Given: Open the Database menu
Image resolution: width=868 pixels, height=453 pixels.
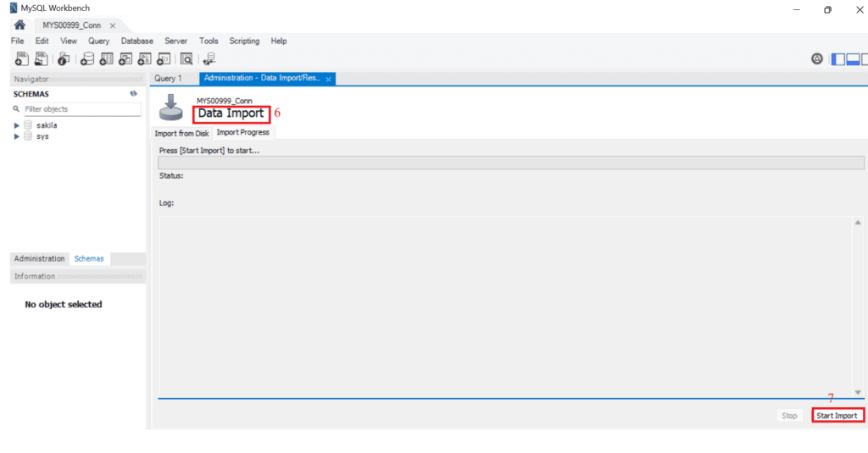Looking at the screenshot, I should [x=136, y=41].
